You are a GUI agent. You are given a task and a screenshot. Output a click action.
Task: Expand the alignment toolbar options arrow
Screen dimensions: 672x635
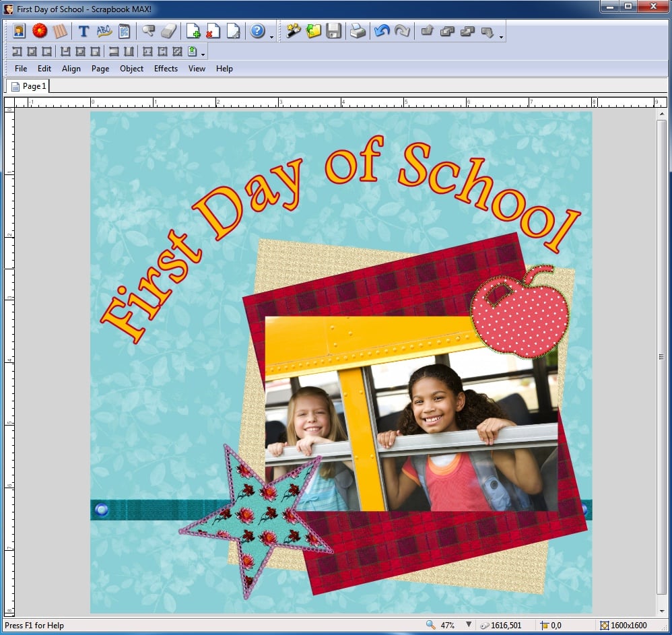[203, 55]
